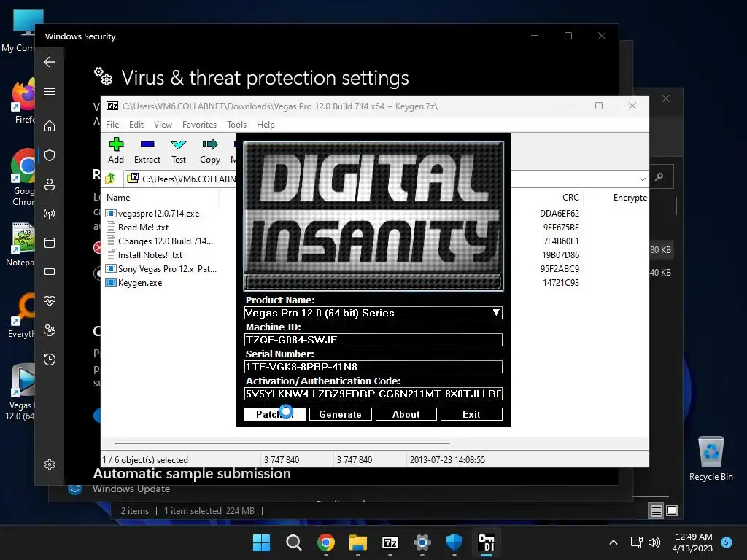Click the Test toolbar button in 7-Zip
The image size is (747, 560).
click(179, 150)
